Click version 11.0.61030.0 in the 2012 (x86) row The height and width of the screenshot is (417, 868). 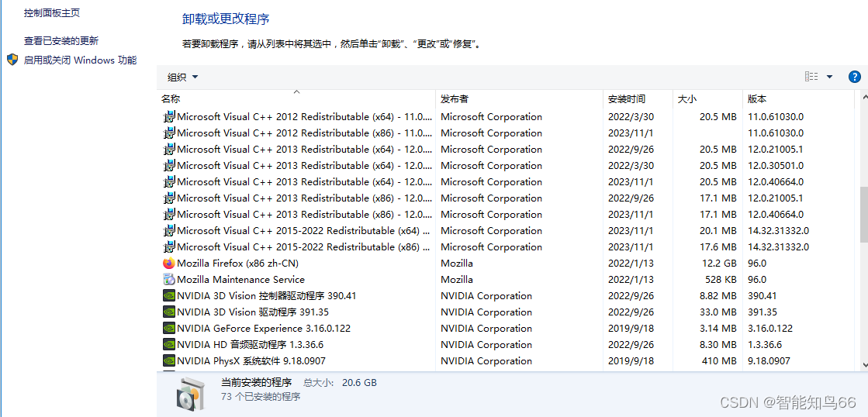click(776, 133)
